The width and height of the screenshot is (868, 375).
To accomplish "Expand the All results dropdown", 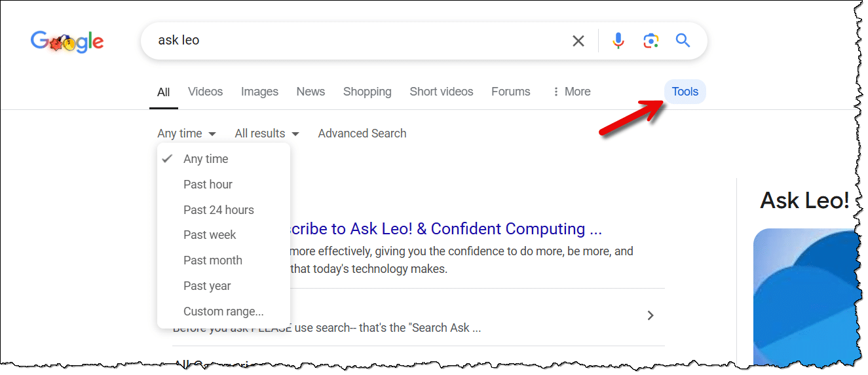I will pos(267,134).
